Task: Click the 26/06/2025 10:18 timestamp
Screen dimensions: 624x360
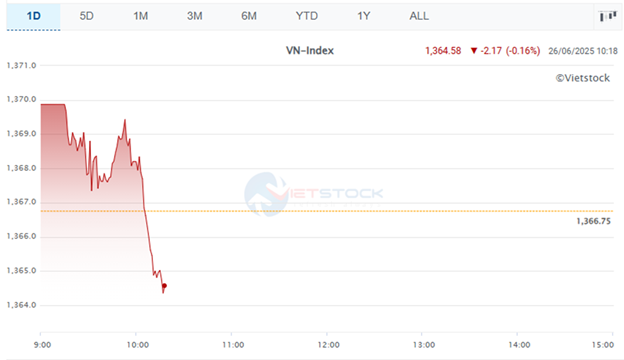Action: point(583,51)
